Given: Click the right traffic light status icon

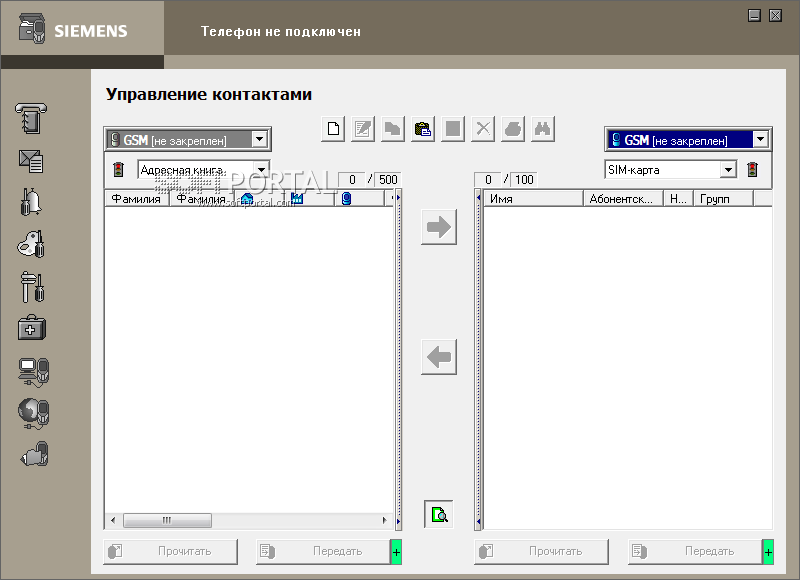Looking at the screenshot, I should (x=752, y=169).
